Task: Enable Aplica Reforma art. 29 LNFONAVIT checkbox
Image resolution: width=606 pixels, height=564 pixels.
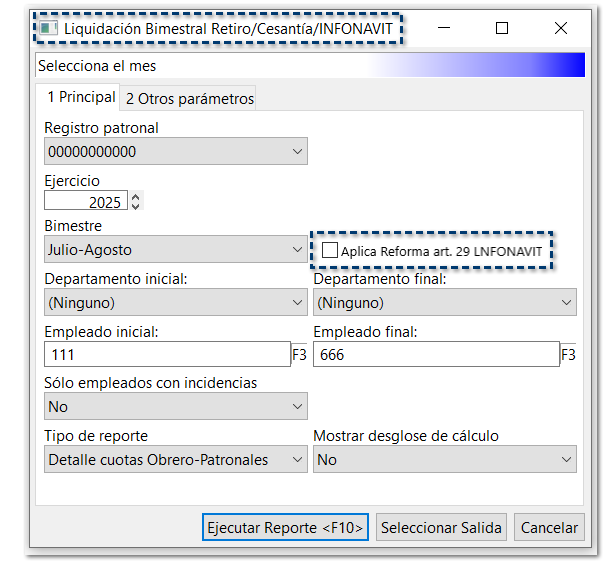Action: [x=330, y=251]
